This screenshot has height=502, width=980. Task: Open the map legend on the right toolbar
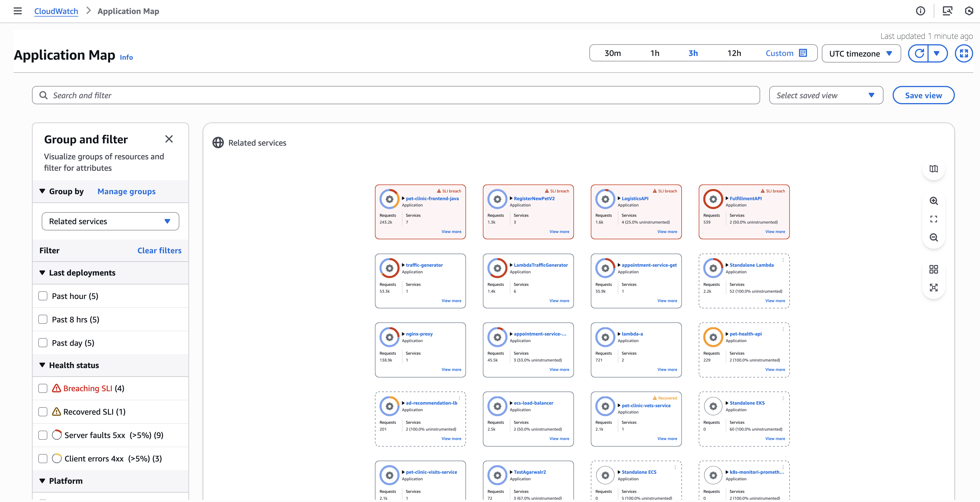tap(933, 169)
